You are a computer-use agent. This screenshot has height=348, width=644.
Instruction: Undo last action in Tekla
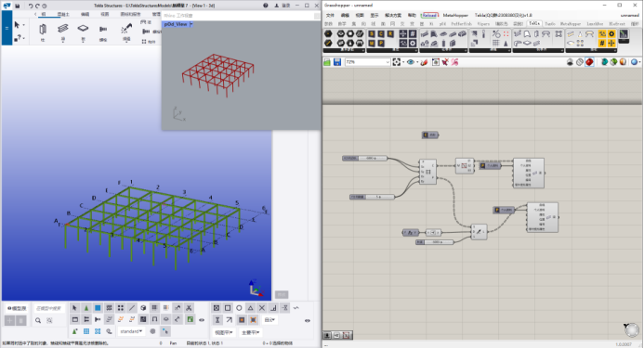tap(31, 6)
